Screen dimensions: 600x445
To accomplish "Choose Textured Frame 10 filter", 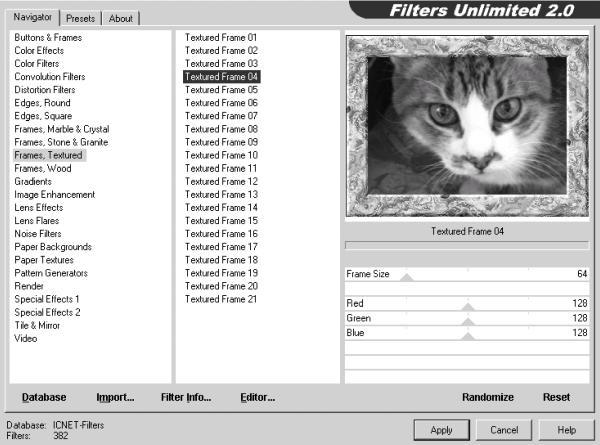I will pyautogui.click(x=221, y=155).
